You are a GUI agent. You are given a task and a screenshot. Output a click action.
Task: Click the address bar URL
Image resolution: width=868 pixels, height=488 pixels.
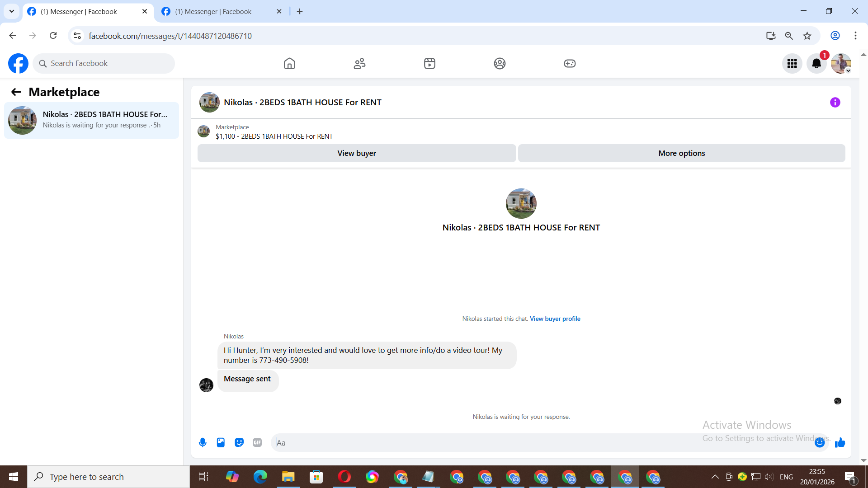(x=170, y=36)
